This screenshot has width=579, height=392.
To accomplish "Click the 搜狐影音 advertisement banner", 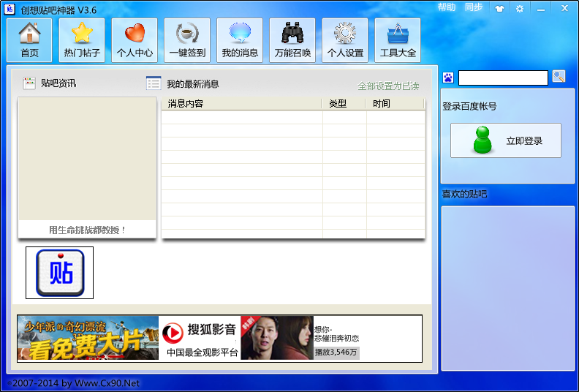I will pyautogui.click(x=220, y=339).
